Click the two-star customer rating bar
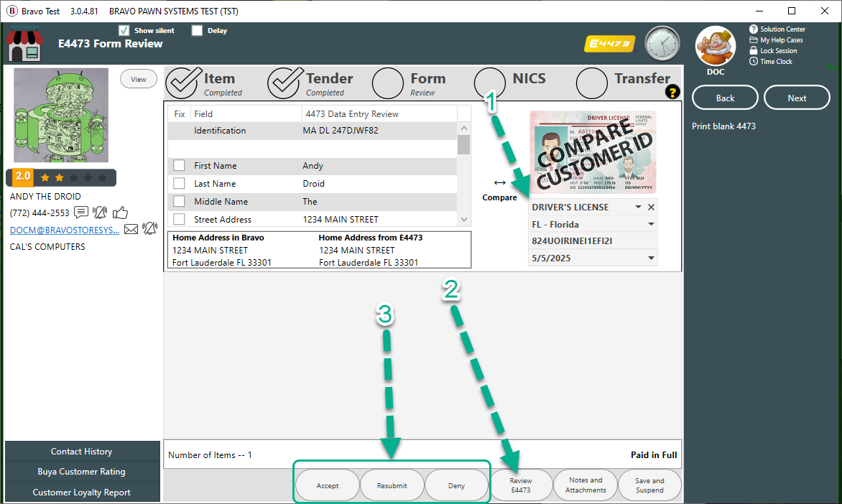 click(61, 177)
